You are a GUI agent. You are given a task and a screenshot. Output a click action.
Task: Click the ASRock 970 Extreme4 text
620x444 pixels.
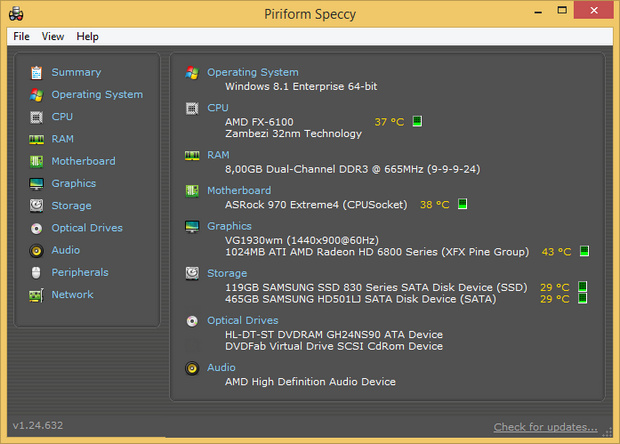point(316,205)
